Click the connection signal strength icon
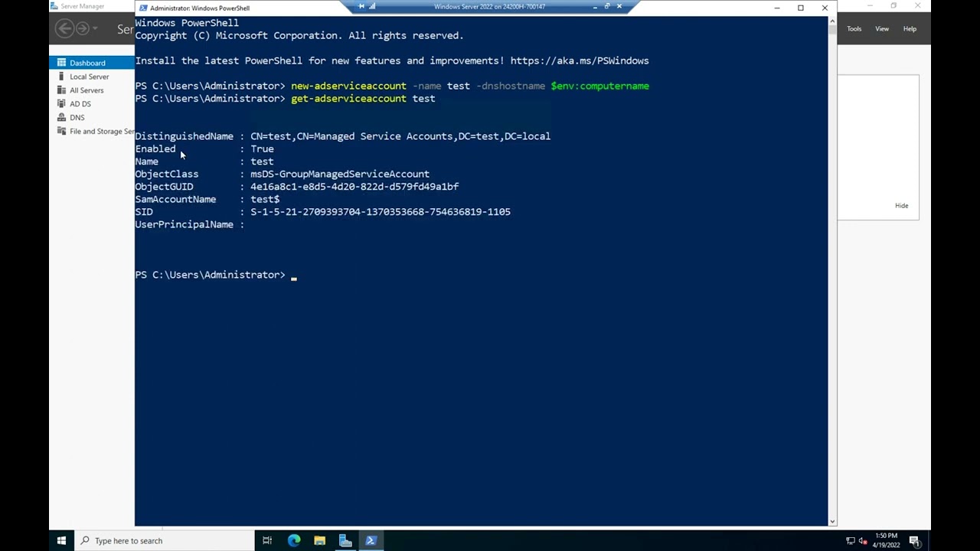The width and height of the screenshot is (980, 551). pyautogui.click(x=372, y=6)
